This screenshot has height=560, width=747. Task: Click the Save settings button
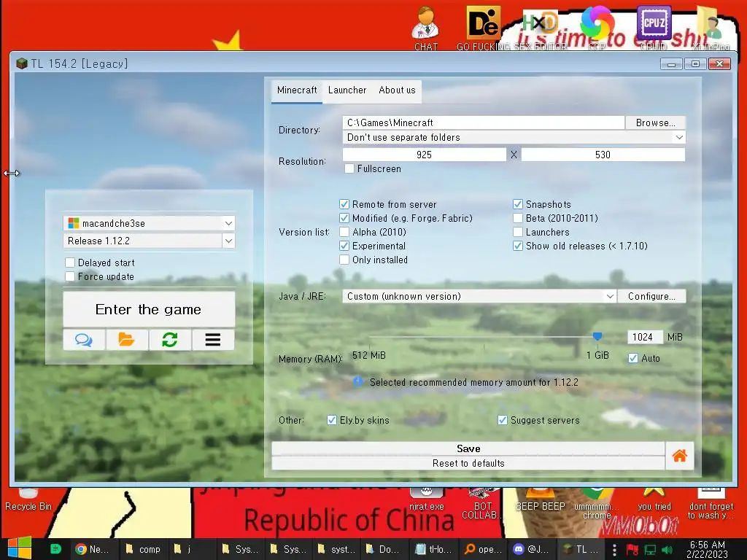point(468,448)
